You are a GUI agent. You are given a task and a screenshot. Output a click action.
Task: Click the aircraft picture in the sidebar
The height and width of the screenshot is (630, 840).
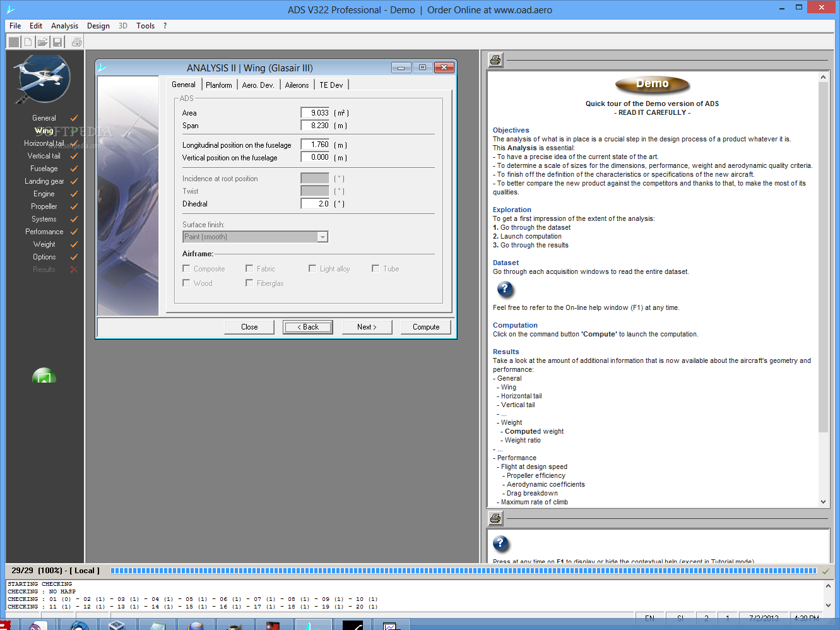point(42,79)
